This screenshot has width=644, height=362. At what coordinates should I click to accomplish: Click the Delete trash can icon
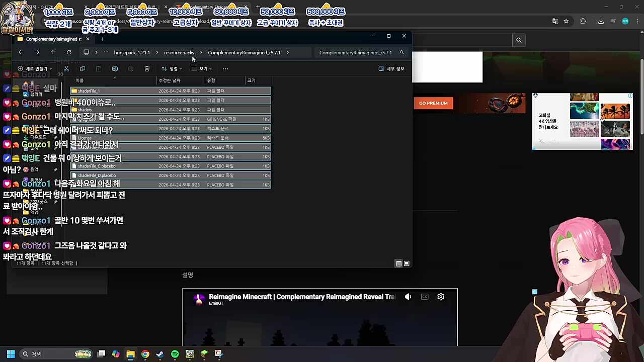147,68
